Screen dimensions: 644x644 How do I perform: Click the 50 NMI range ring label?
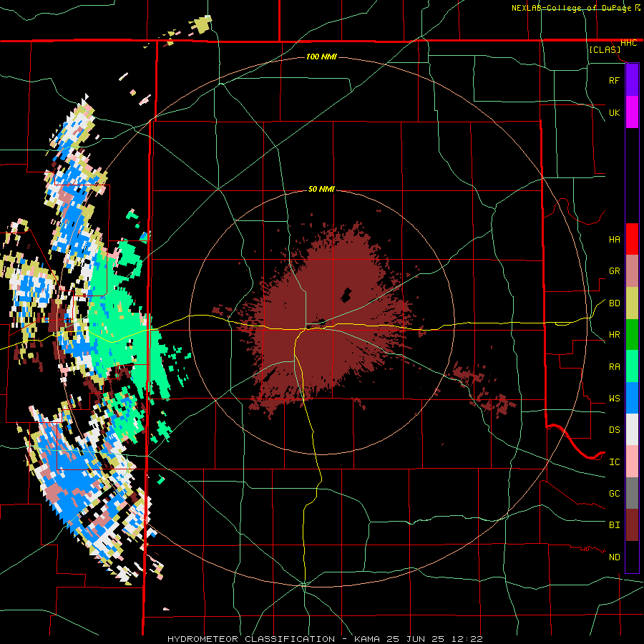[321, 189]
